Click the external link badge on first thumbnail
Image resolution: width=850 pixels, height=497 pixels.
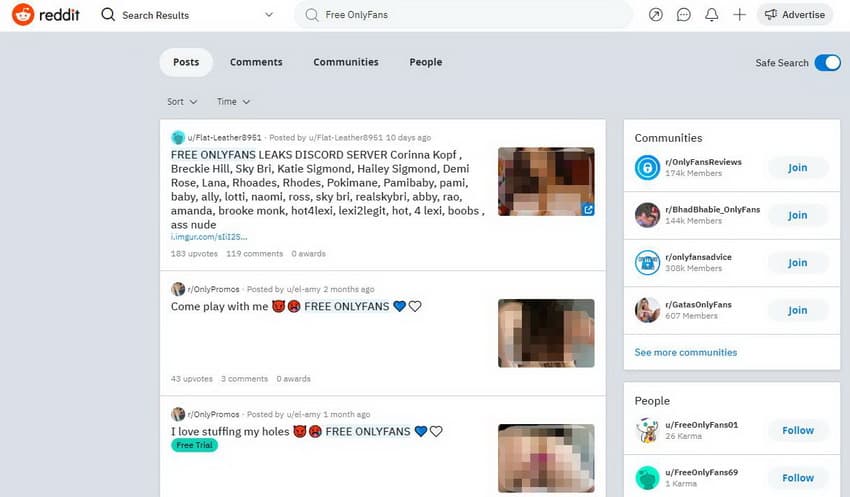coord(588,209)
